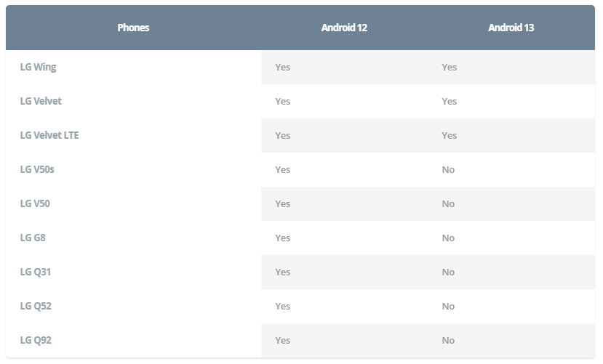The image size is (603, 364).
Task: Click the LG V50 row label
Action: pyautogui.click(x=35, y=203)
